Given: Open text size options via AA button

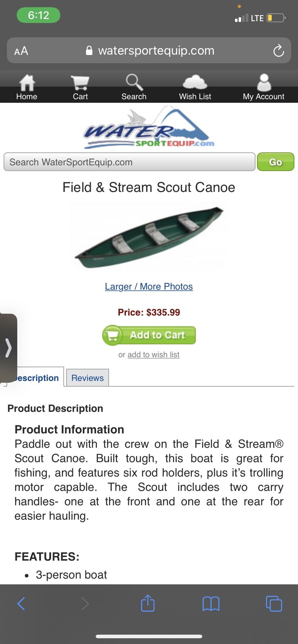Looking at the screenshot, I should (21, 50).
